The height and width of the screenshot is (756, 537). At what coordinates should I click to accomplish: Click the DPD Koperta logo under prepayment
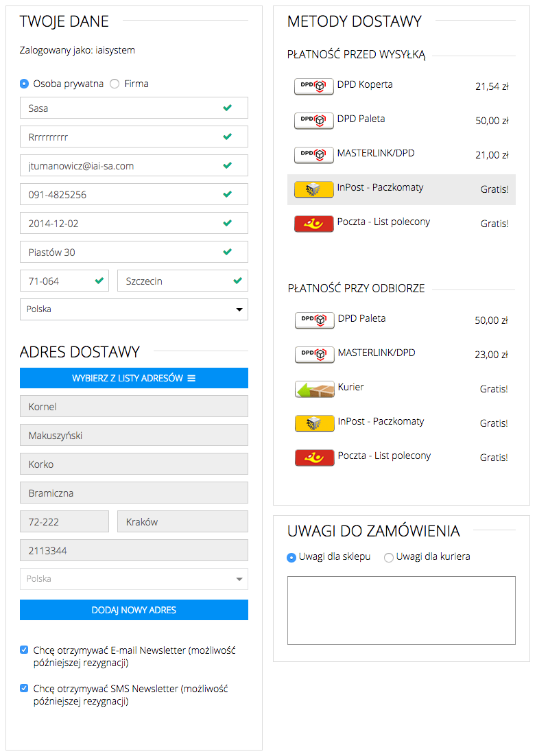(x=313, y=86)
